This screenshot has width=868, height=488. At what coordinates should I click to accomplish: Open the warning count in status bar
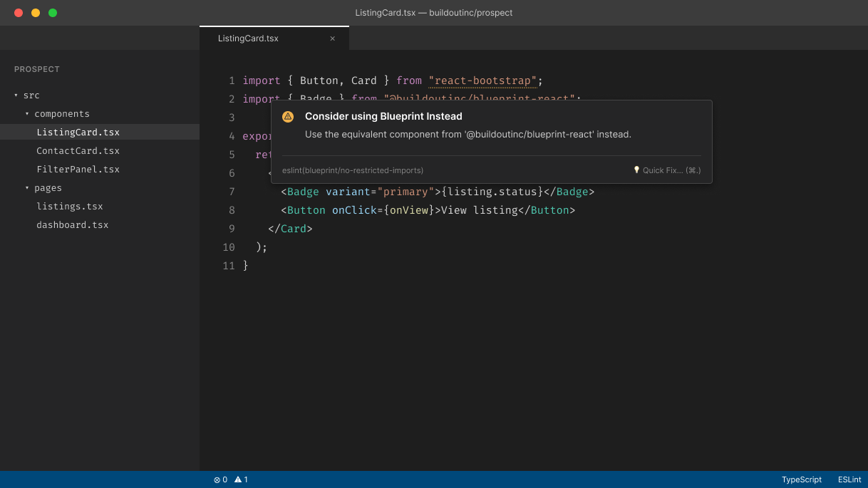(x=241, y=479)
